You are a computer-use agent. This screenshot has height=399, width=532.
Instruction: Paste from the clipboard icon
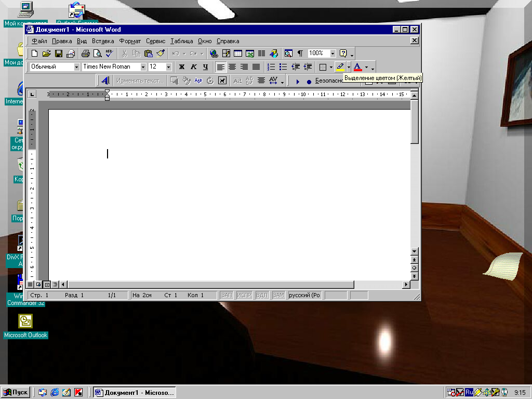(148, 54)
